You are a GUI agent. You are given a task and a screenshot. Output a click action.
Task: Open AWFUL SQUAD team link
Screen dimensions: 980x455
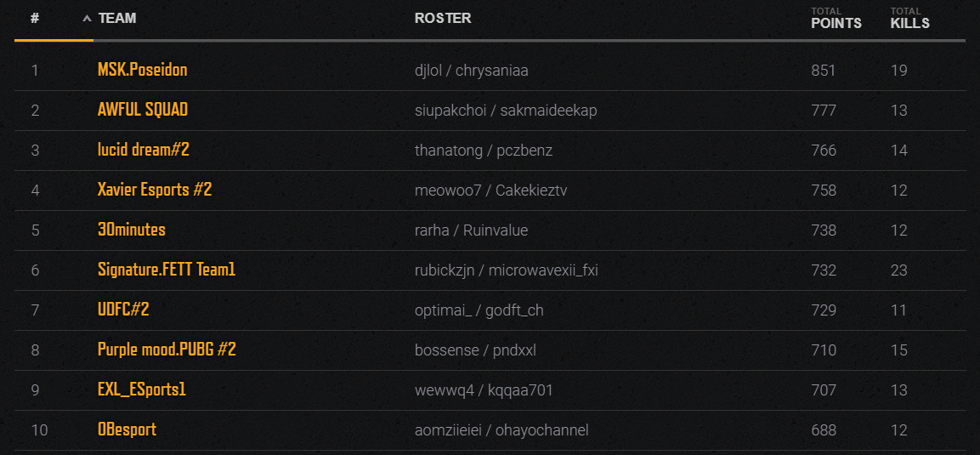tap(143, 110)
